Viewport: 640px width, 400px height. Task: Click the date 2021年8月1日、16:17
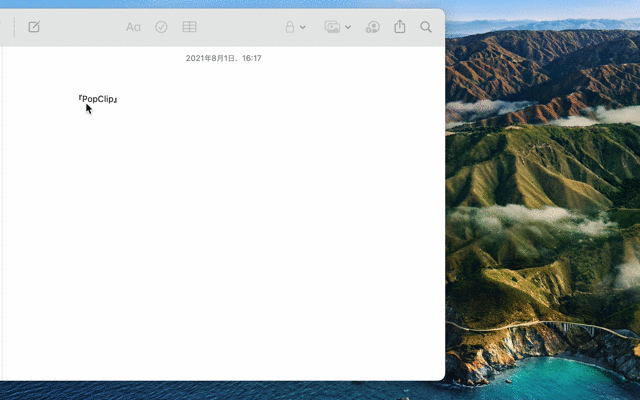click(224, 58)
